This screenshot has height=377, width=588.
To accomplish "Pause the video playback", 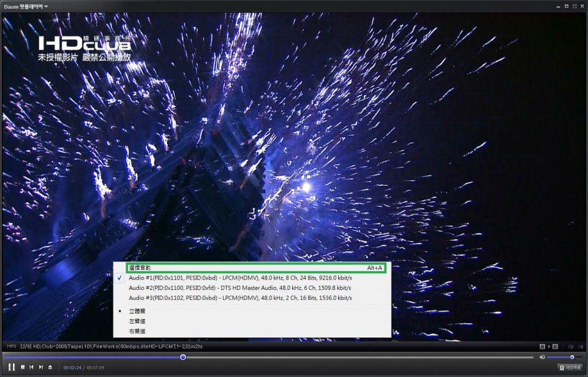I will [x=12, y=367].
